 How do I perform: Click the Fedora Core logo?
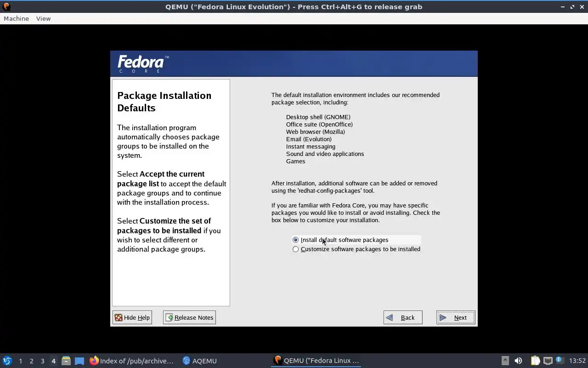[143, 64]
